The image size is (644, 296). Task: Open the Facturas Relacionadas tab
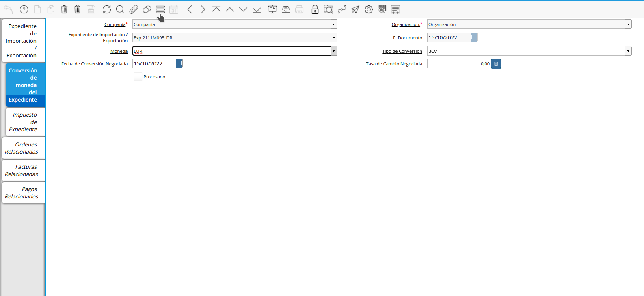pyautogui.click(x=24, y=170)
